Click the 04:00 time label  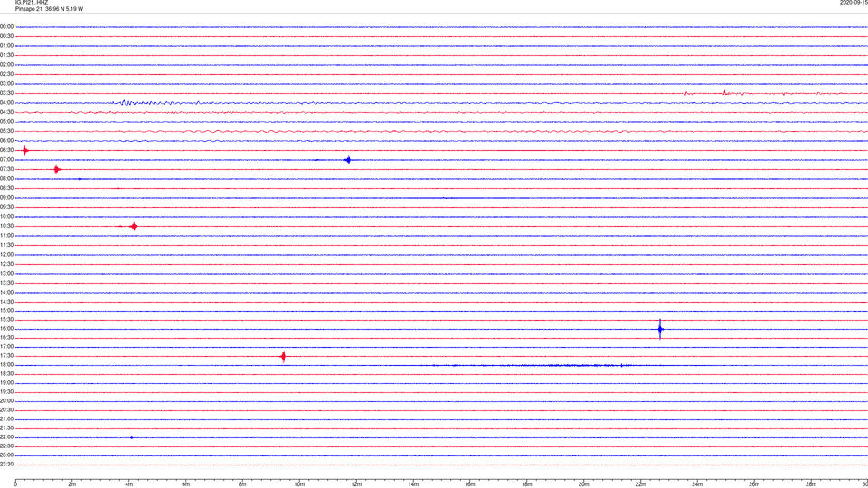pyautogui.click(x=7, y=103)
